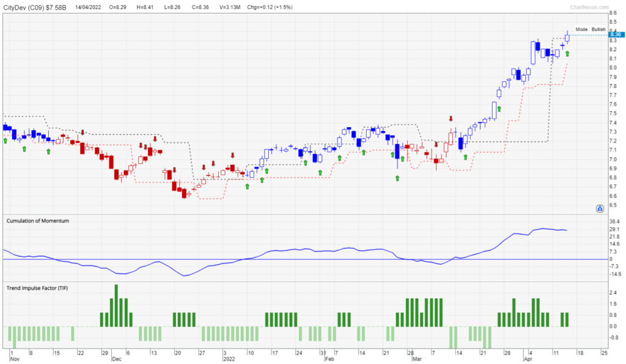Select the Trend Impulse Factor (TIF) label
The height and width of the screenshot is (364, 626).
coord(37,288)
